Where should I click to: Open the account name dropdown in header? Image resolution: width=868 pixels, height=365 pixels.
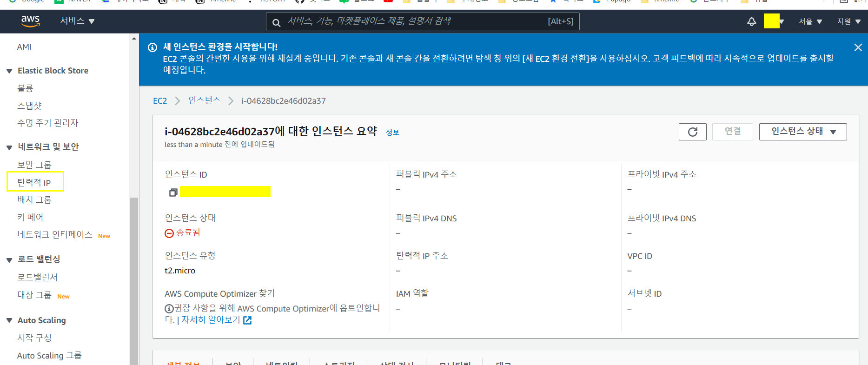click(774, 21)
